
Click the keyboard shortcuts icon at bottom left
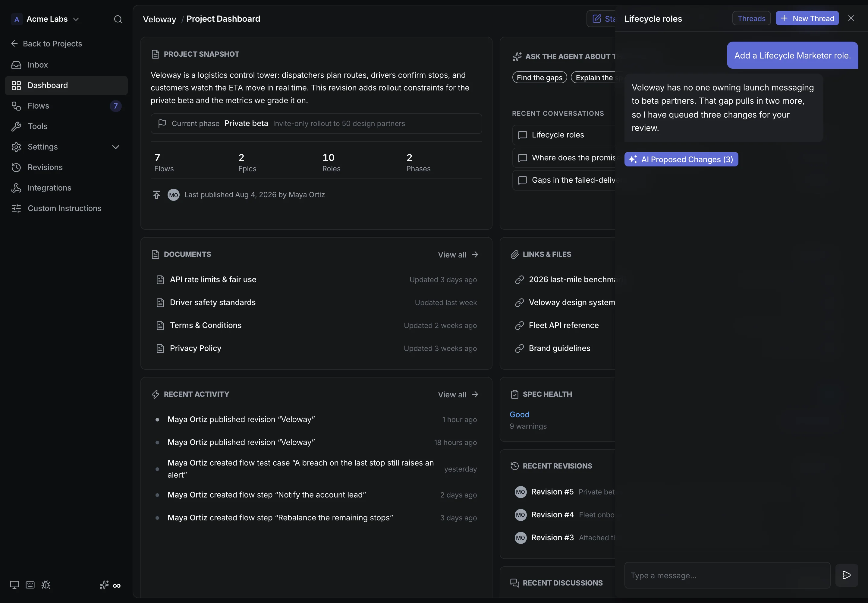coord(30,585)
